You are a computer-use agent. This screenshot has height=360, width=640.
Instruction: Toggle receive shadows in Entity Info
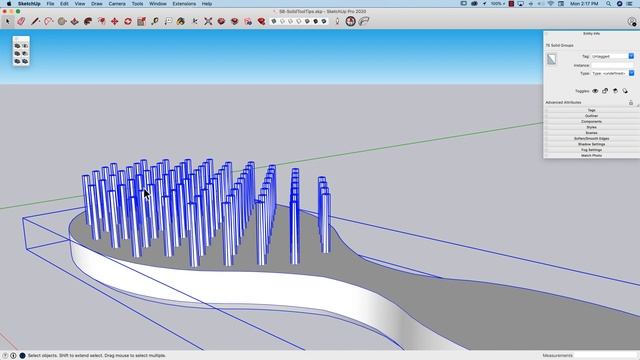[615, 91]
